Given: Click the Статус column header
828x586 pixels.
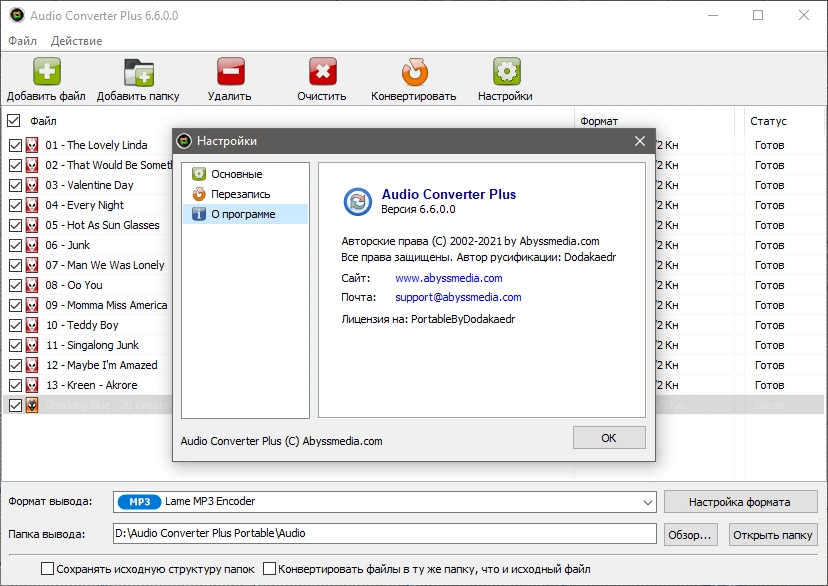Looking at the screenshot, I should (768, 121).
